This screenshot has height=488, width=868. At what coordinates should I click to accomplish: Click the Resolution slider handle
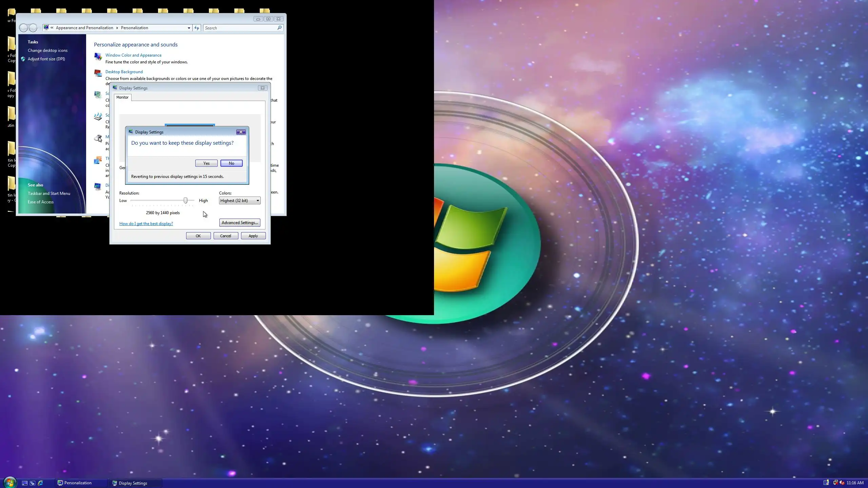185,201
